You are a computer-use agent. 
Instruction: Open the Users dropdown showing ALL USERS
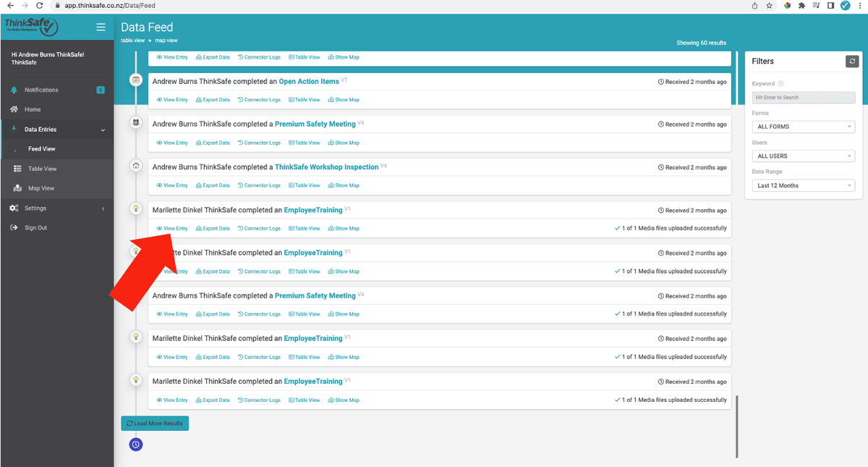[803, 156]
